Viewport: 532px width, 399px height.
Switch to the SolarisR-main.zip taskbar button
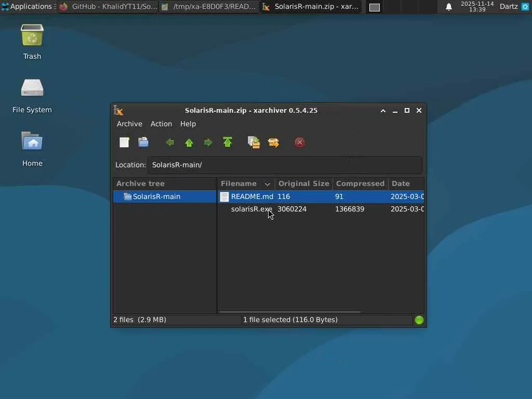311,6
